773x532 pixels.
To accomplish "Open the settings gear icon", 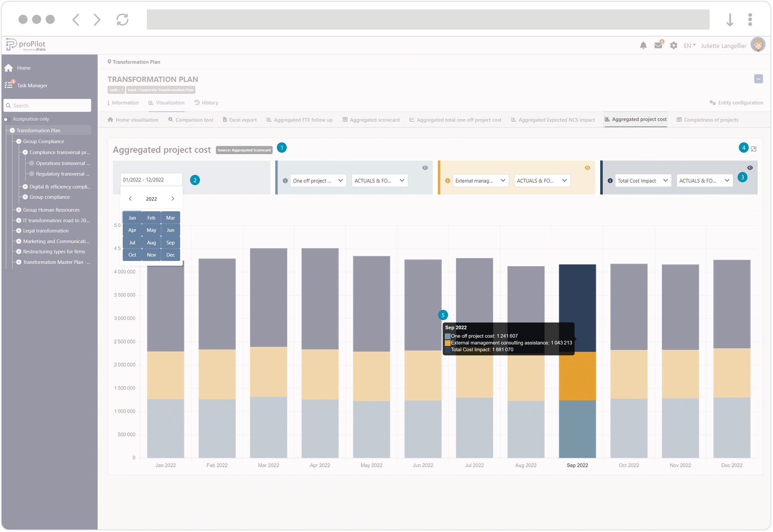I will [673, 46].
